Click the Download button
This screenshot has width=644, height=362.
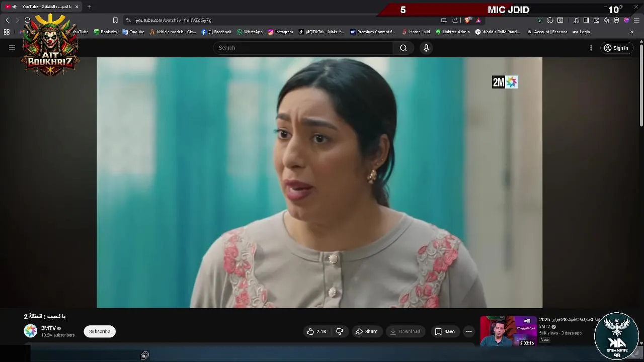coord(406,331)
